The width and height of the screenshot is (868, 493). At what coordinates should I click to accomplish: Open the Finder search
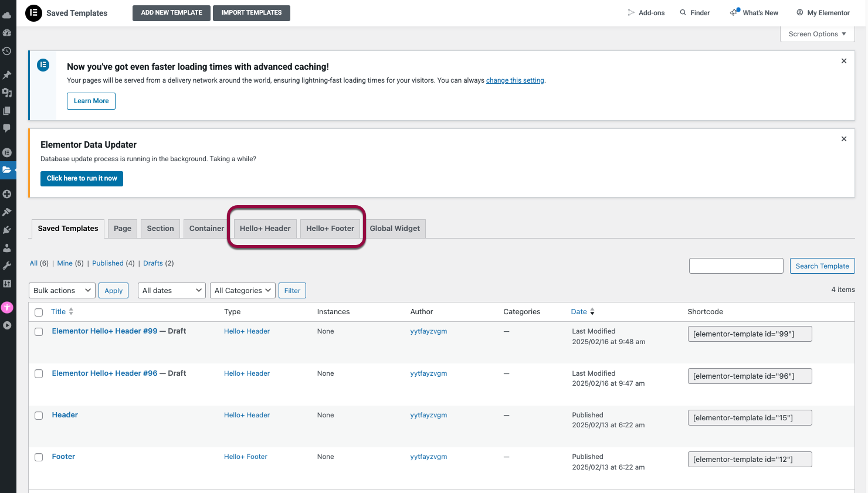click(x=695, y=13)
